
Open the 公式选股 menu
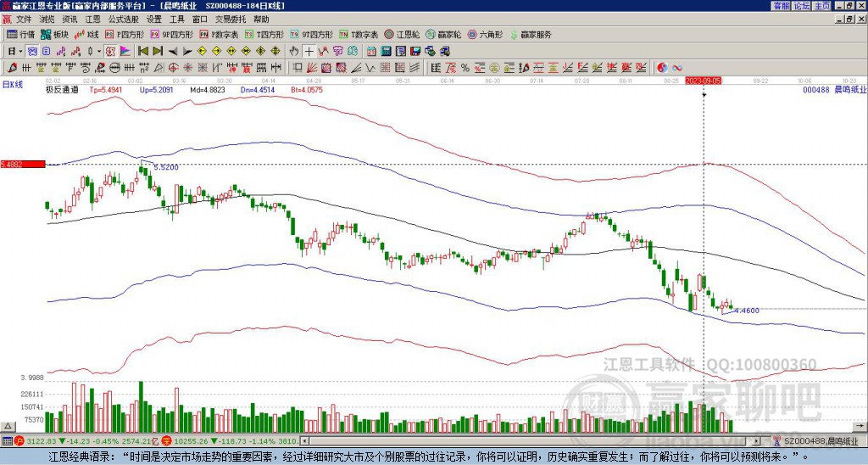click(124, 20)
